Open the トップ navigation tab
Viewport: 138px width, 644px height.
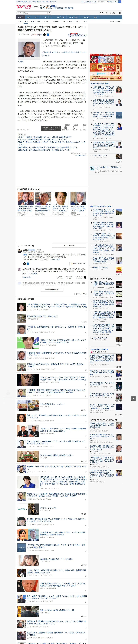(20, 17)
